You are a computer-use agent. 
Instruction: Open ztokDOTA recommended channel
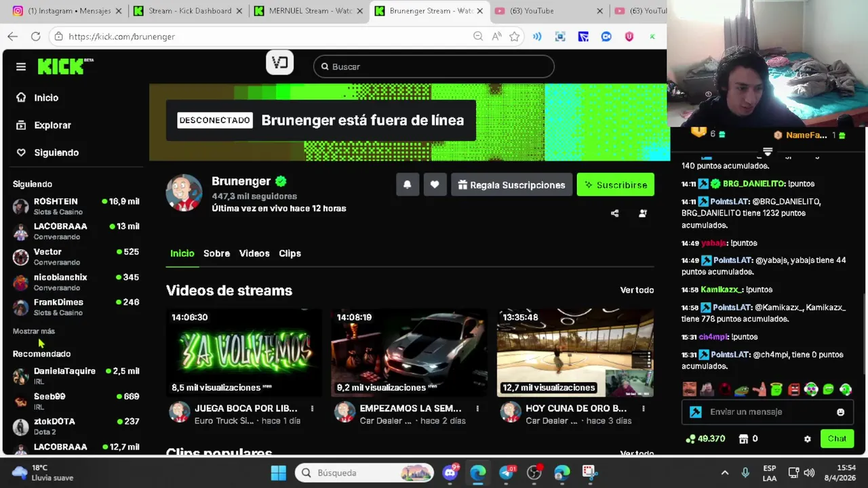[x=76, y=426]
